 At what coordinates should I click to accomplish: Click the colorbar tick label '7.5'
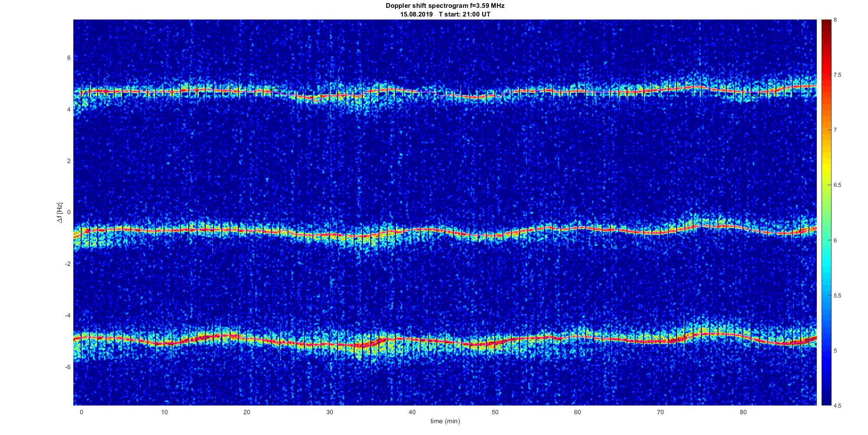coord(838,75)
